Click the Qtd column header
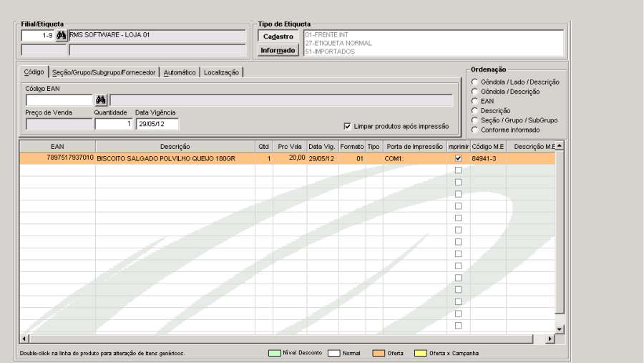Screen dimensions: 644x363 coord(263,146)
